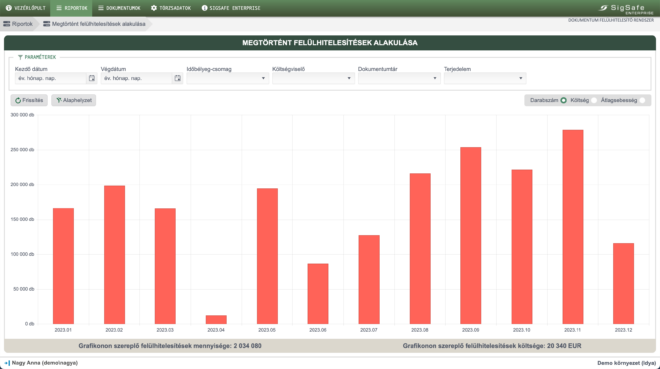Screen dimensions: 660x369
Task: Open the Riportok menu
Action: pyautogui.click(x=72, y=8)
